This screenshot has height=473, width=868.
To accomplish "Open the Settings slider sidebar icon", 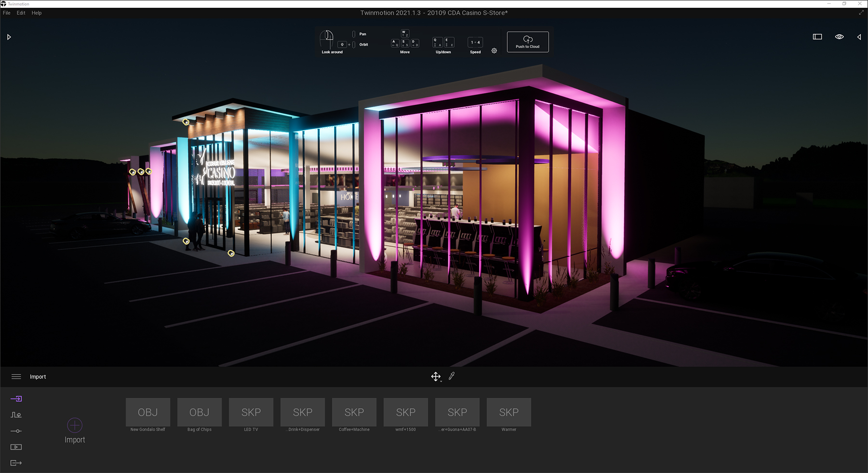I will 16,431.
